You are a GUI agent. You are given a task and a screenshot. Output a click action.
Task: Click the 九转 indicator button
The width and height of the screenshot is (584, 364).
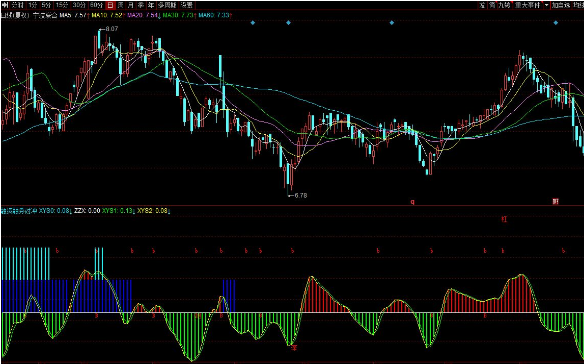[x=504, y=5]
